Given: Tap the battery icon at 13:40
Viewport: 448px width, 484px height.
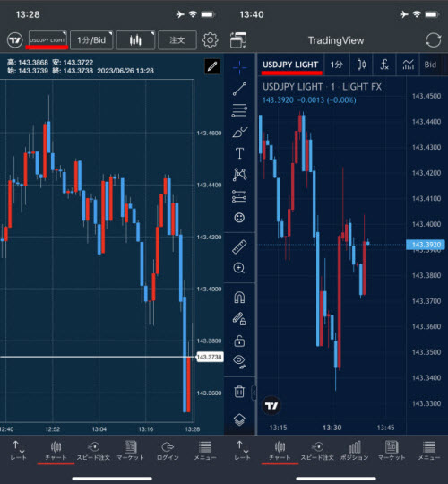Looking at the screenshot, I should point(433,14).
